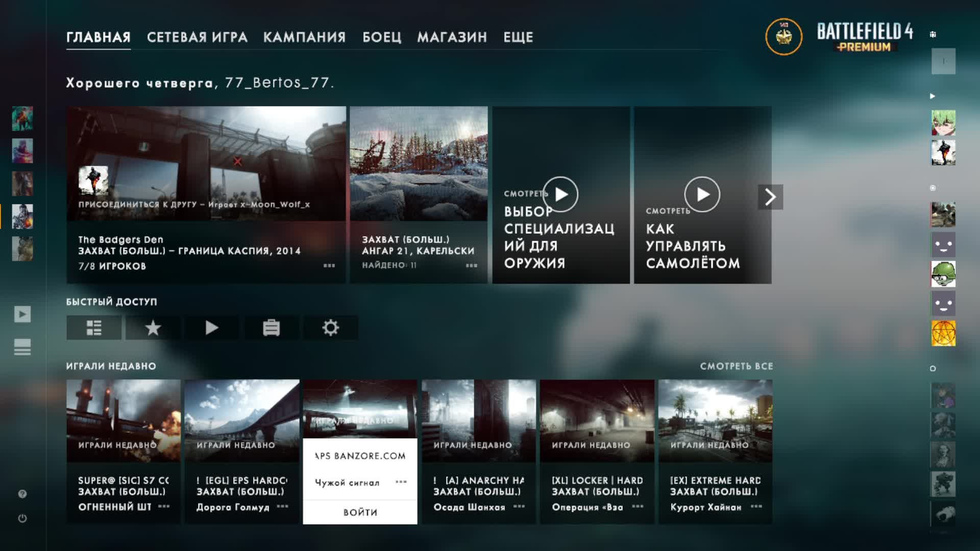Open the Магазин tab
The height and width of the screenshot is (551, 980).
coord(452,37)
